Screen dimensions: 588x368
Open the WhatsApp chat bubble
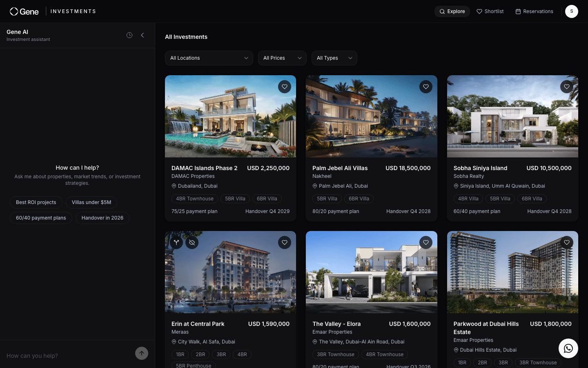(x=568, y=348)
